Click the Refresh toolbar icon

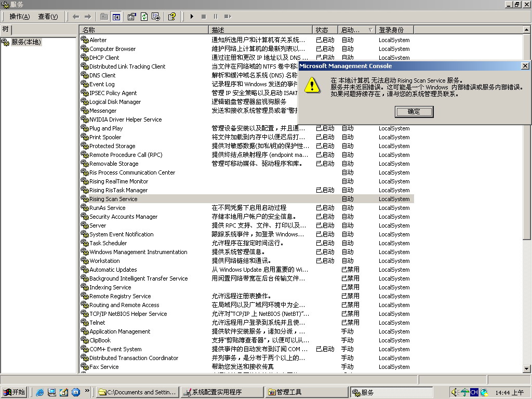coord(144,17)
